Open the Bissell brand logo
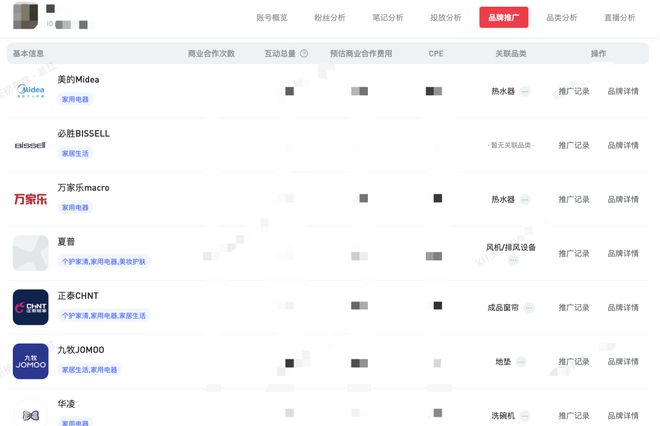660x426 pixels. [30, 145]
